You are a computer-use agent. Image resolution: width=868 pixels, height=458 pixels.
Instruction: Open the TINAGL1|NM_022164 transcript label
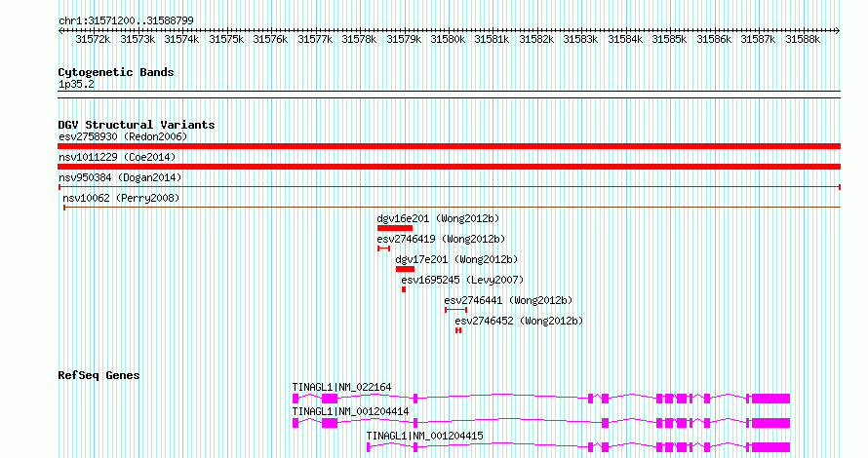click(x=341, y=387)
